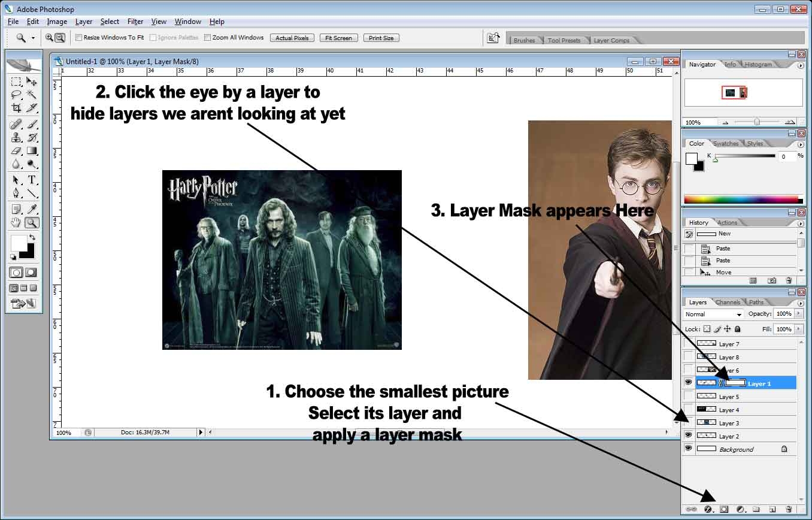Select the Brush tool
The height and width of the screenshot is (520, 812).
[32, 125]
